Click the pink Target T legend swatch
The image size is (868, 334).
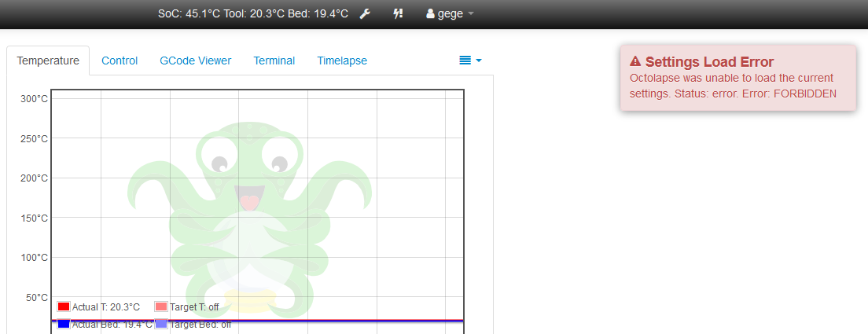(x=161, y=306)
